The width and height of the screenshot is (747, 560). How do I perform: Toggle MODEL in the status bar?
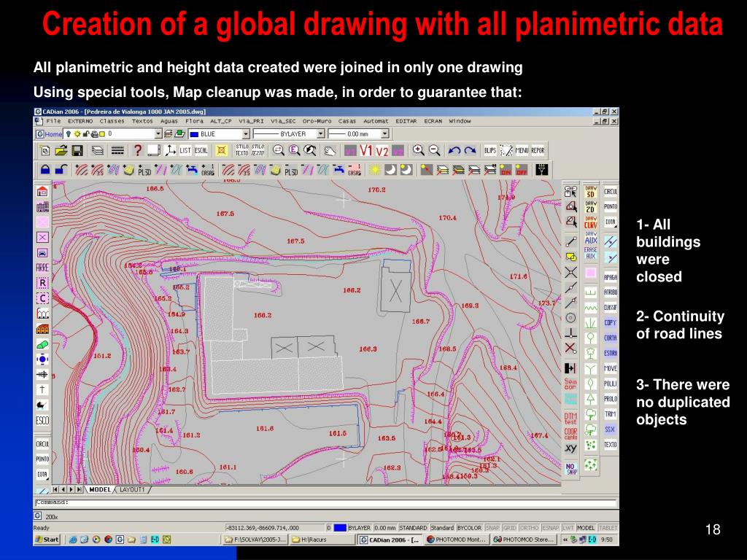click(586, 528)
